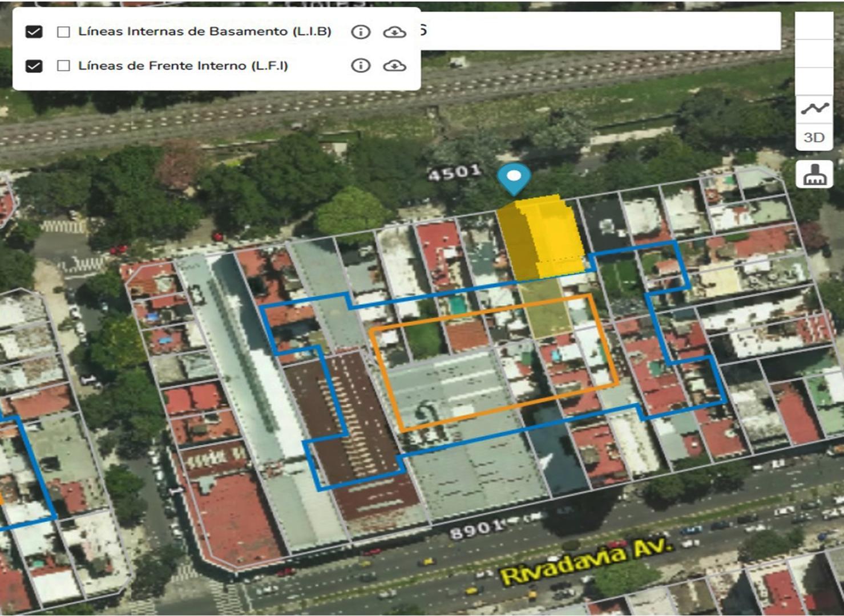Screen dimensions: 844x616
Task: Click the home view reset control
Action: (x=815, y=80)
